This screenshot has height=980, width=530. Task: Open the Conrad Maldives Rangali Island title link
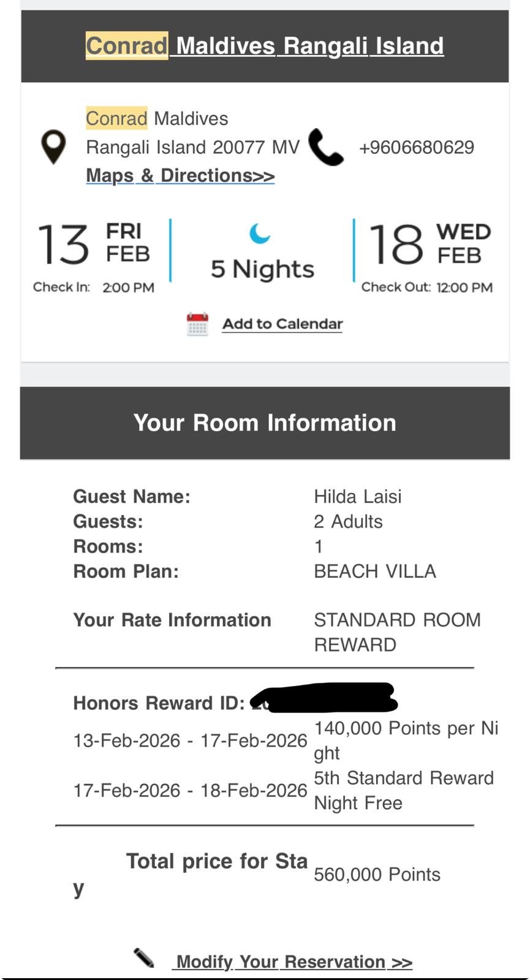click(265, 45)
